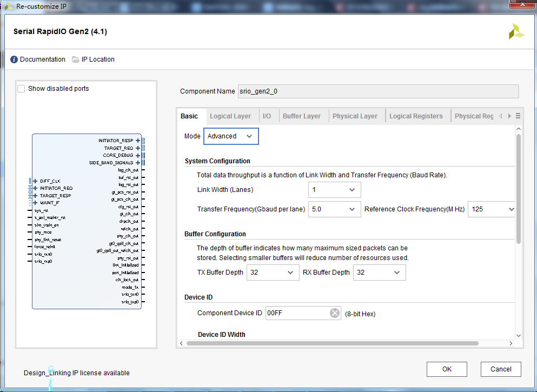Open the Reference Clock Frequency dropdown
The height and width of the screenshot is (392, 537).
(x=512, y=209)
